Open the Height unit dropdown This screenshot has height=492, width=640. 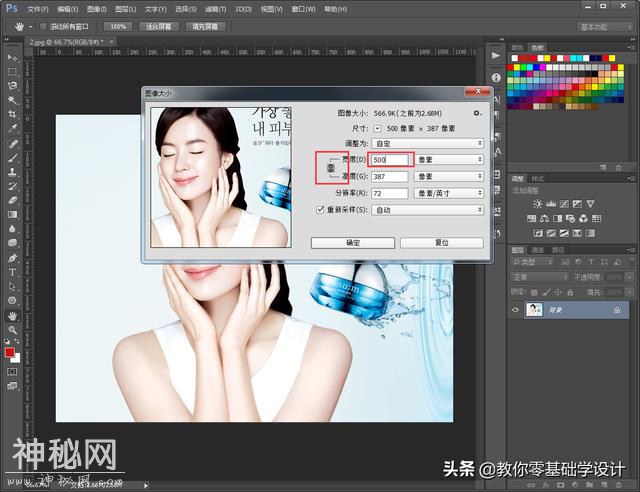click(x=449, y=176)
